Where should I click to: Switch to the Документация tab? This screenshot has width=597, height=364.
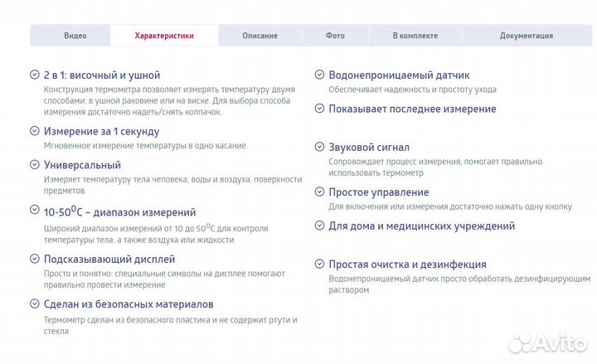coord(526,36)
